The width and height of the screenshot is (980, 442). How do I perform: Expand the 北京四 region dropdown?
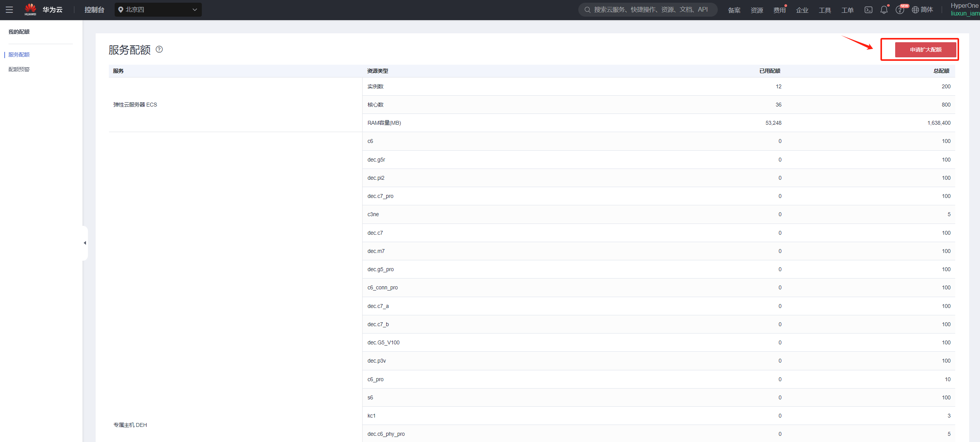tap(158, 10)
